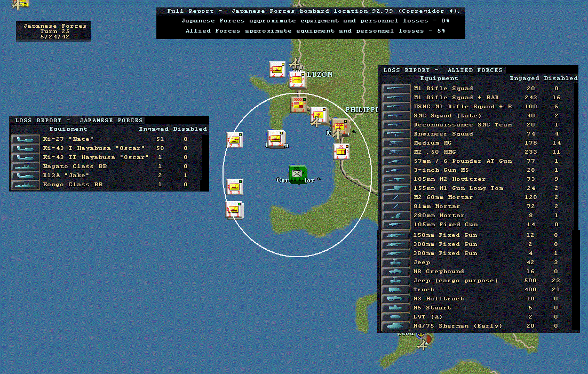Screen dimensions: 588x374
Task: Click the 155mm M1 Gun Long Tom icon
Action: [x=396, y=188]
